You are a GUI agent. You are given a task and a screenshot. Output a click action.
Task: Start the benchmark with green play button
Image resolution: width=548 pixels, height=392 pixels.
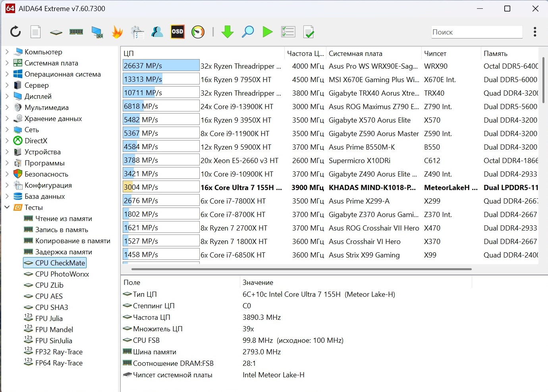pos(268,32)
